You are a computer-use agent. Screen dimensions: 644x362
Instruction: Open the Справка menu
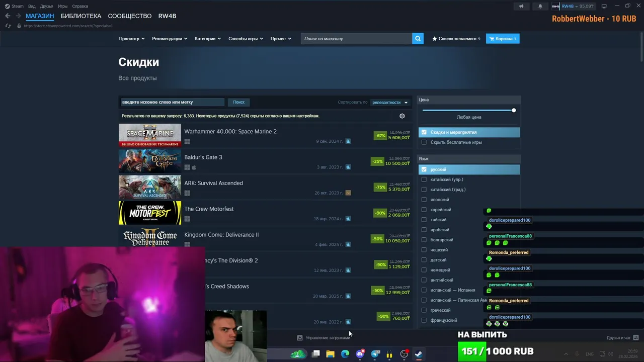coord(80,6)
